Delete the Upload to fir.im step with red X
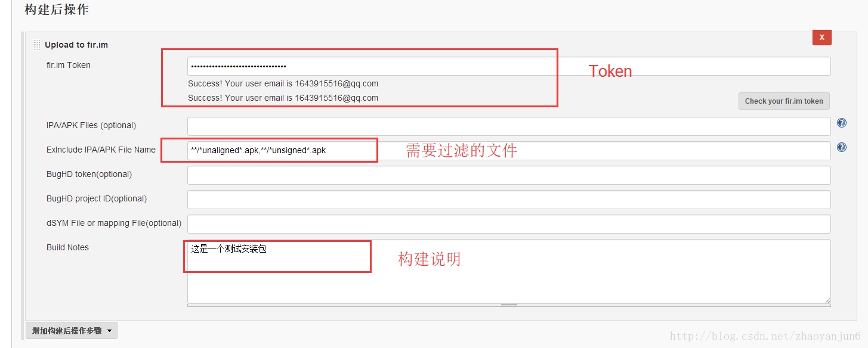 821,37
